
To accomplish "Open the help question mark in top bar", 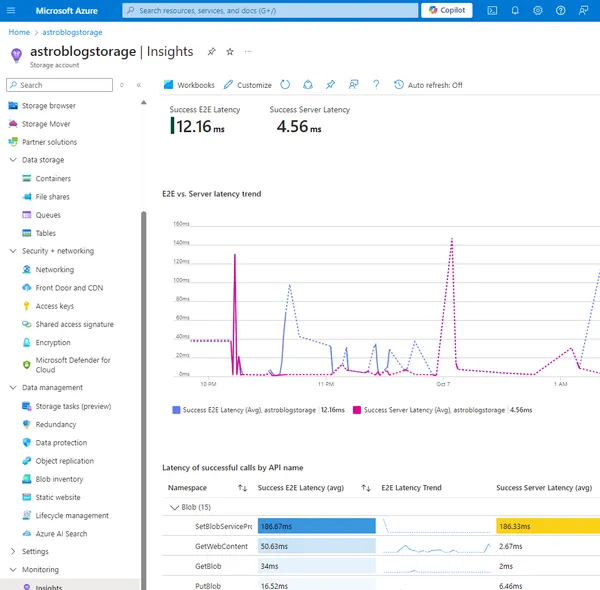I will coord(560,10).
